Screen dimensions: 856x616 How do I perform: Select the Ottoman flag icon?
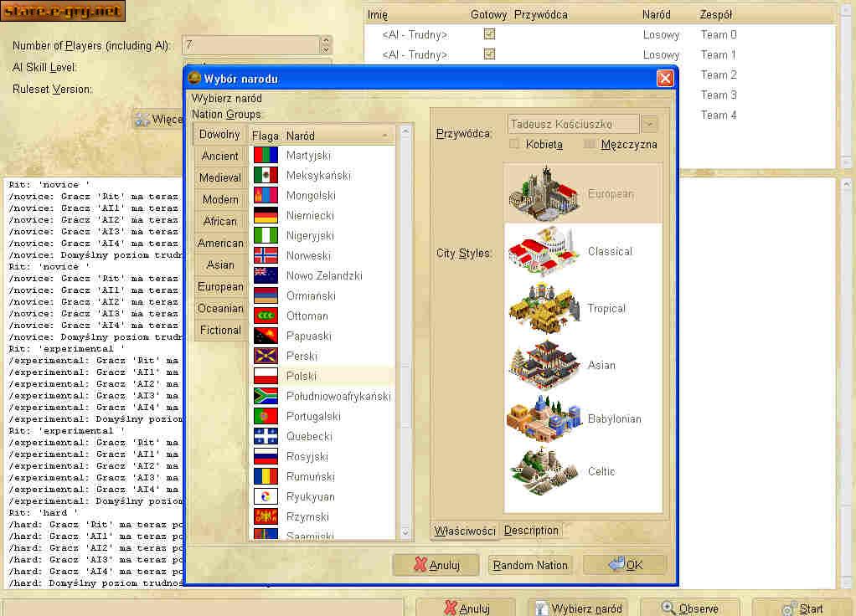point(266,316)
